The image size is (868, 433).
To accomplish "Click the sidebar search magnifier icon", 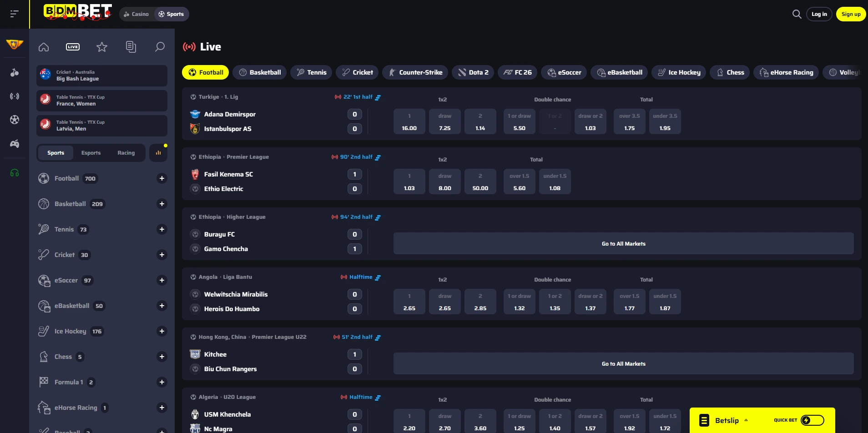I will 160,47.
